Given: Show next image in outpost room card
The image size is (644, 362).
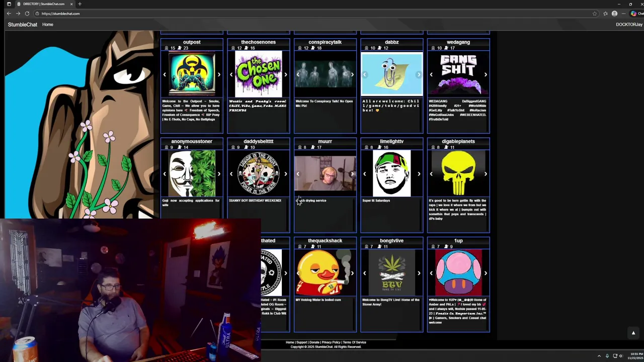Looking at the screenshot, I should (x=219, y=74).
